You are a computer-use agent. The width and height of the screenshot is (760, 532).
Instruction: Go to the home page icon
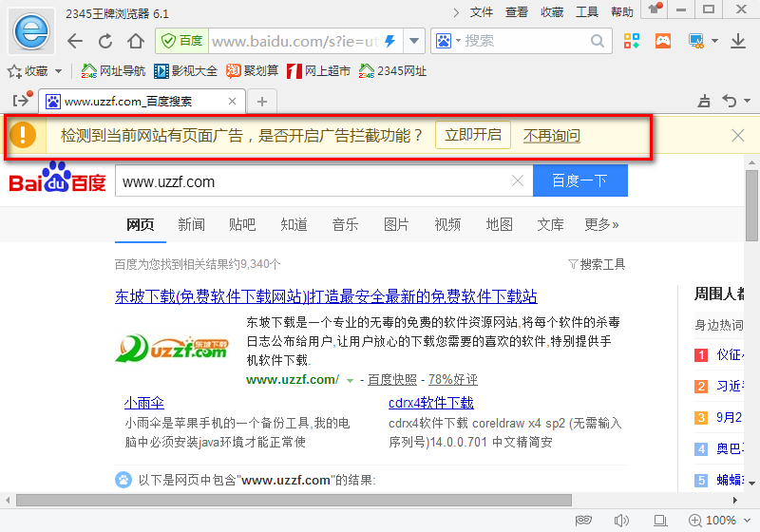pos(136,41)
